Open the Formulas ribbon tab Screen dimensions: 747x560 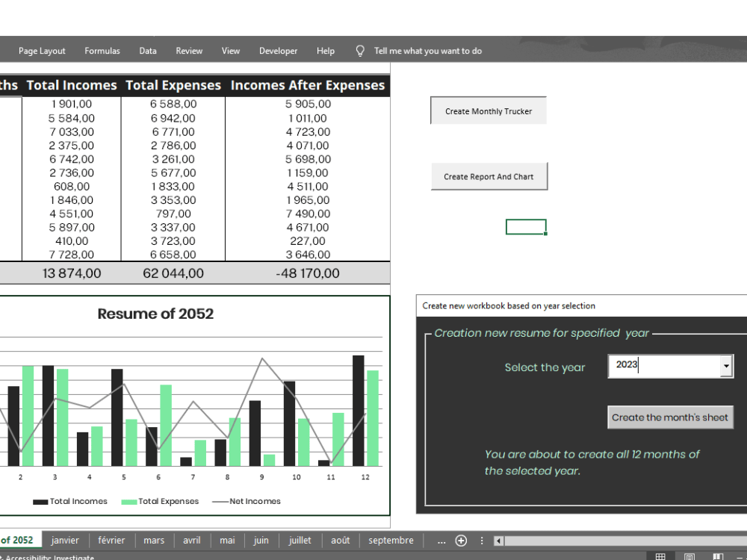[x=102, y=51]
